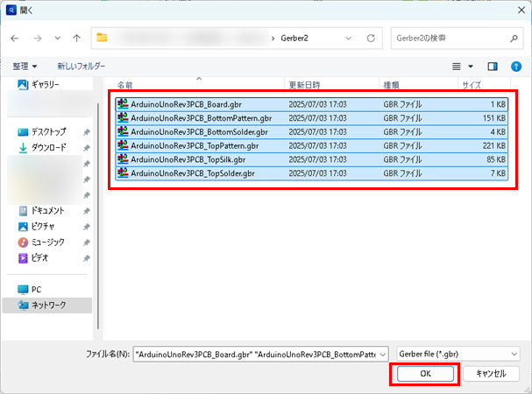This screenshot has height=394, width=532.
Task: Click the forward navigation arrow
Action: (38, 39)
